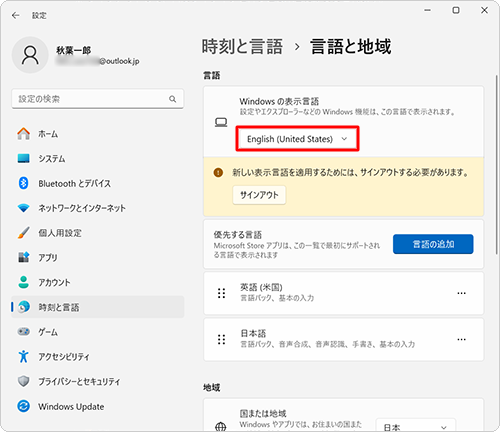Click the Windows Update refresh icon

click(x=23, y=406)
